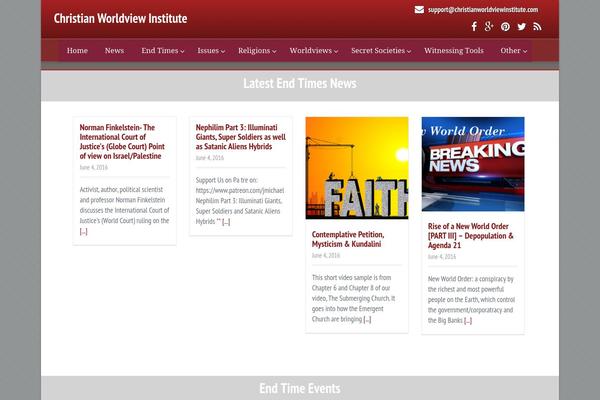
Task: Click the FAITH construction thumbnail image
Action: coord(357,168)
